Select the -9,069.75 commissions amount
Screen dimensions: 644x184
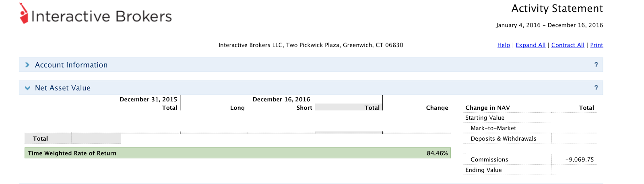[x=580, y=159]
